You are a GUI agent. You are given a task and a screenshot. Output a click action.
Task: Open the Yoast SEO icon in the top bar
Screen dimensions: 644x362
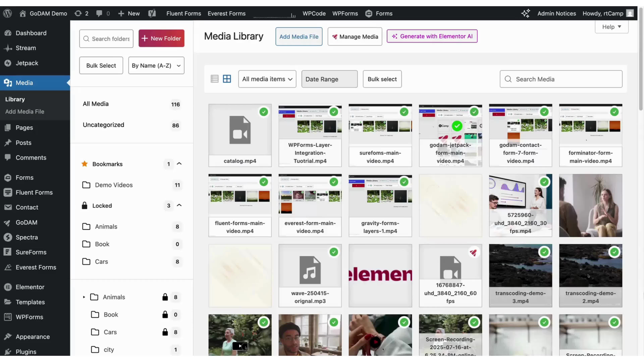pos(152,13)
